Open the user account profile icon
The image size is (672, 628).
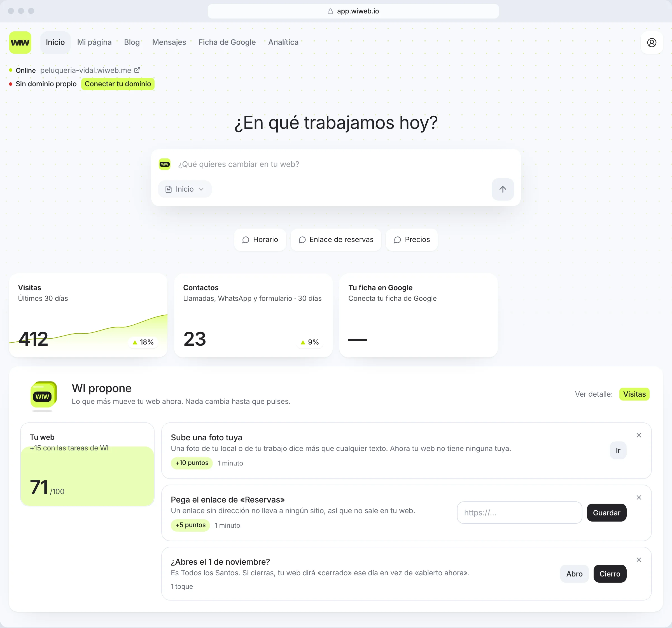point(651,43)
